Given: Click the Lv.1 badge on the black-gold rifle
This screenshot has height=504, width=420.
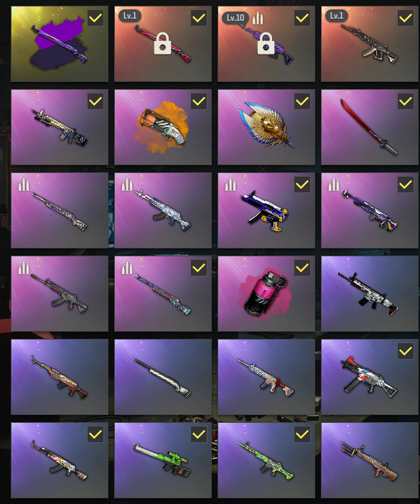Looking at the screenshot, I should click(337, 16).
